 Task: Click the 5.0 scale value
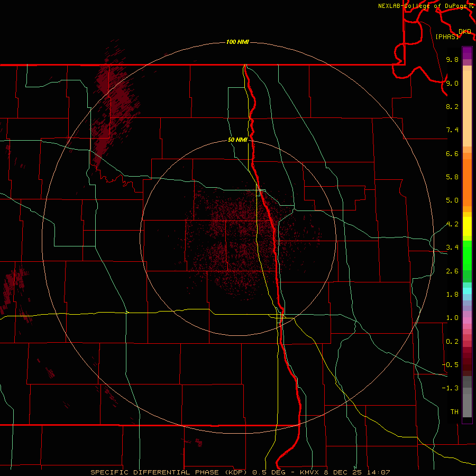click(452, 200)
